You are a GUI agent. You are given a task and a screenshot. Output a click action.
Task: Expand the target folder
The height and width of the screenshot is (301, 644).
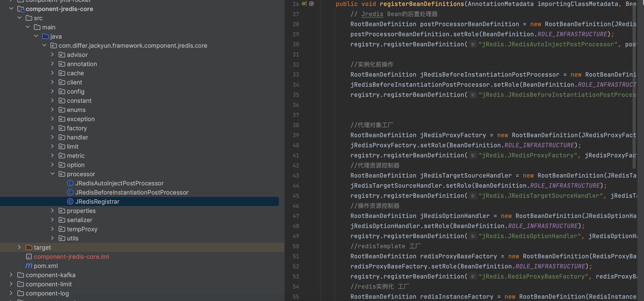click(19, 247)
